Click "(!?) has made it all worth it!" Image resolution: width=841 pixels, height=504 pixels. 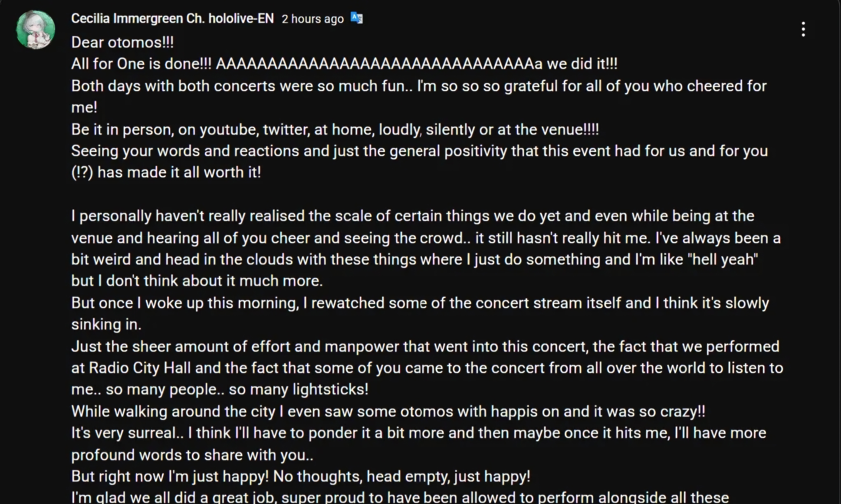[x=166, y=172]
